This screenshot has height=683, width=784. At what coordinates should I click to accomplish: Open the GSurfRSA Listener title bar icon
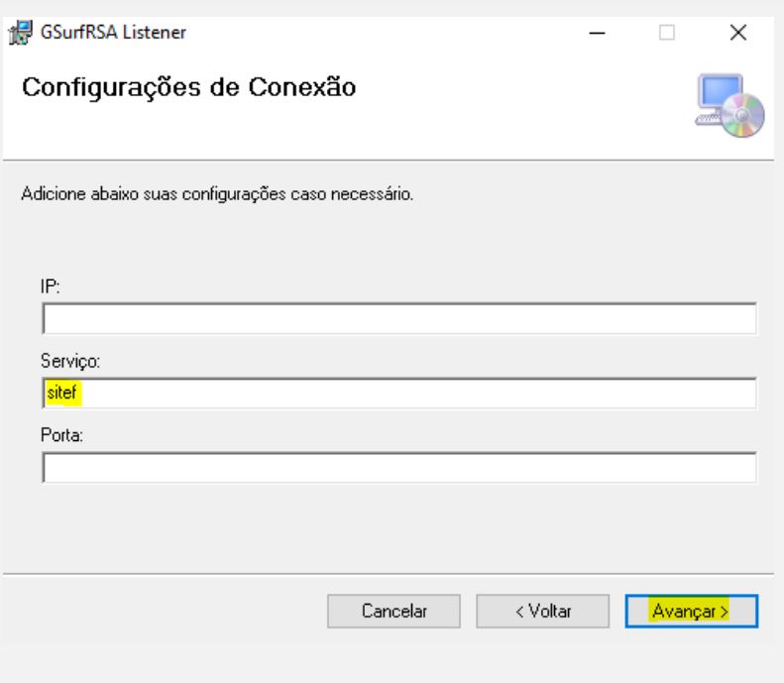coord(21,33)
